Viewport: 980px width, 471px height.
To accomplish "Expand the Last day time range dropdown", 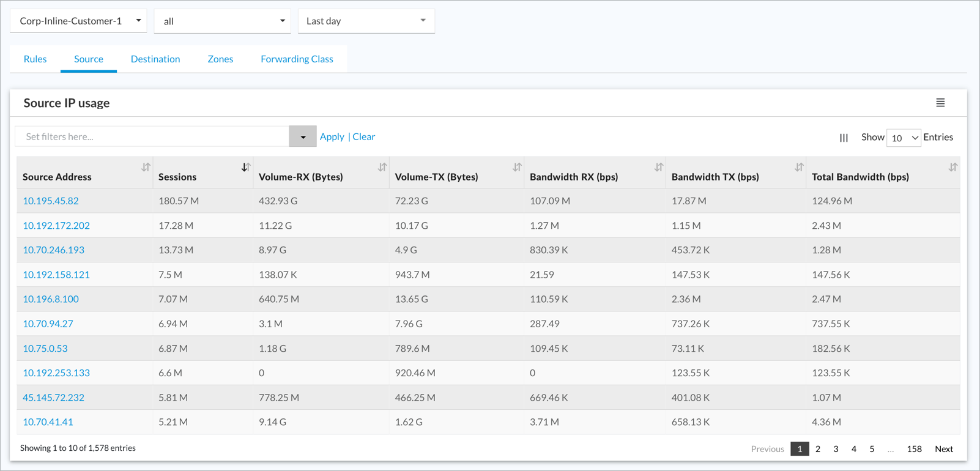I will click(x=366, y=21).
